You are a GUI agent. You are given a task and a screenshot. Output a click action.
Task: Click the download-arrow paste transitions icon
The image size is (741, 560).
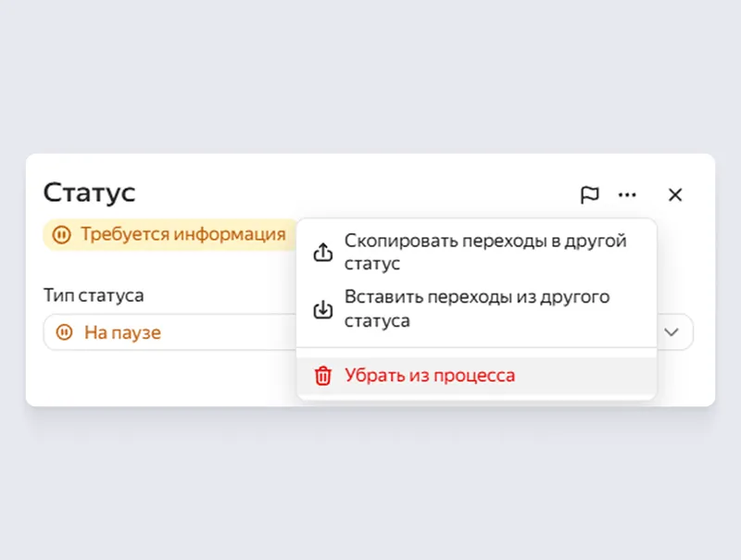pyautogui.click(x=323, y=309)
